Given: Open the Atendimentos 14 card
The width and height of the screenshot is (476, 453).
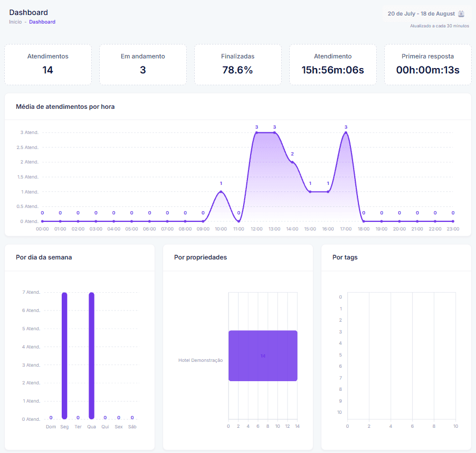Looking at the screenshot, I should coord(48,64).
